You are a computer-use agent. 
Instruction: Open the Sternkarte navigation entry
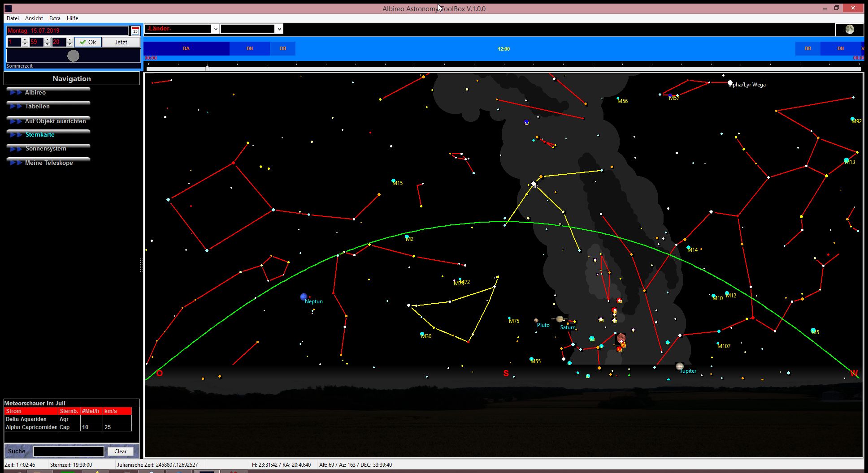click(40, 134)
